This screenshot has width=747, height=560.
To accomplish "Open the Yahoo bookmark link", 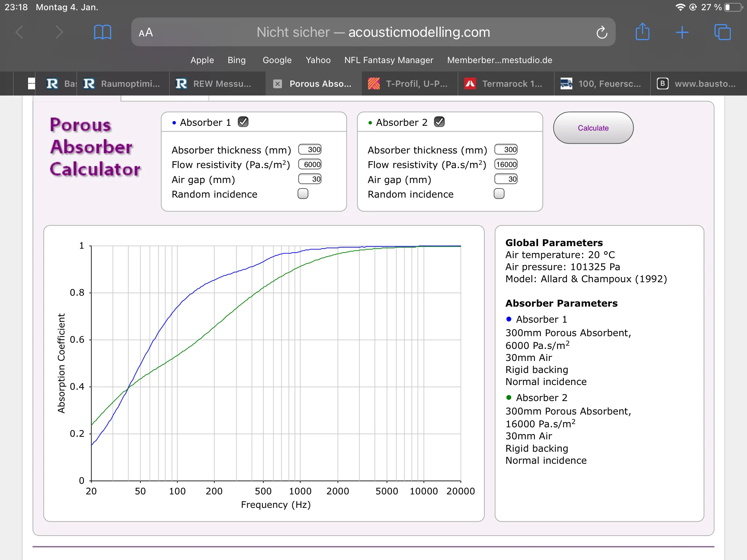I will (x=318, y=60).
